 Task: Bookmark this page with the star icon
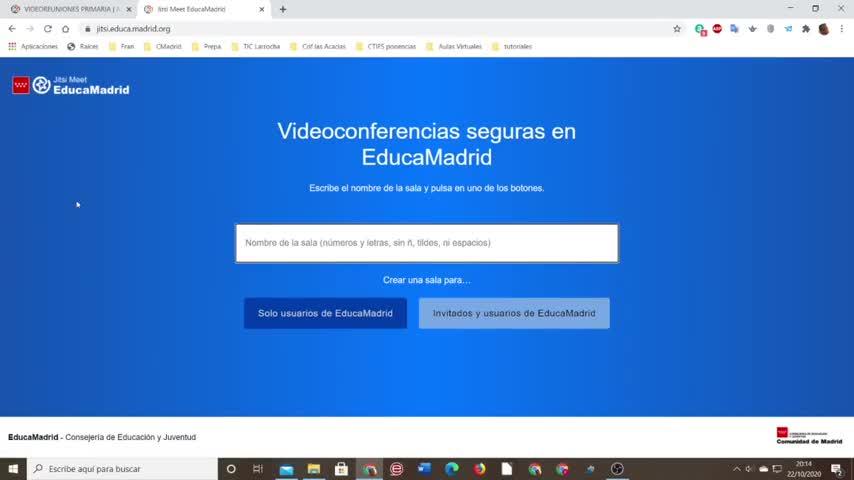tap(677, 29)
